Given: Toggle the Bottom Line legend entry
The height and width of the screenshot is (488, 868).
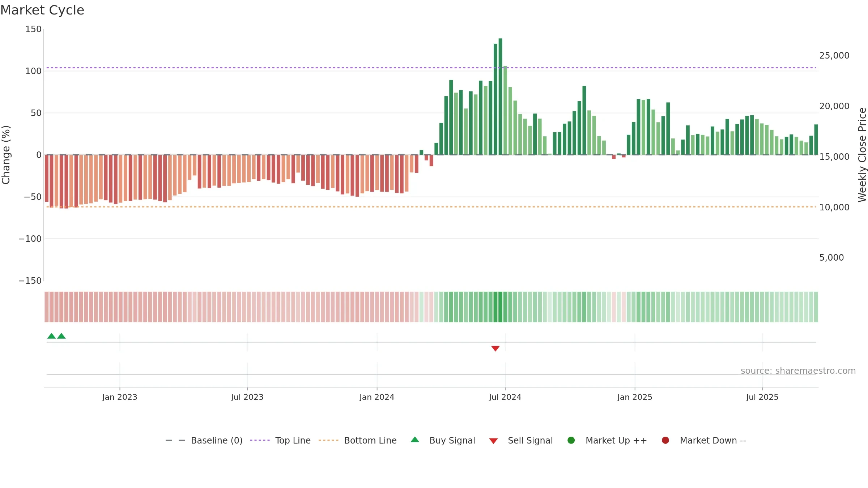Looking at the screenshot, I should point(358,440).
